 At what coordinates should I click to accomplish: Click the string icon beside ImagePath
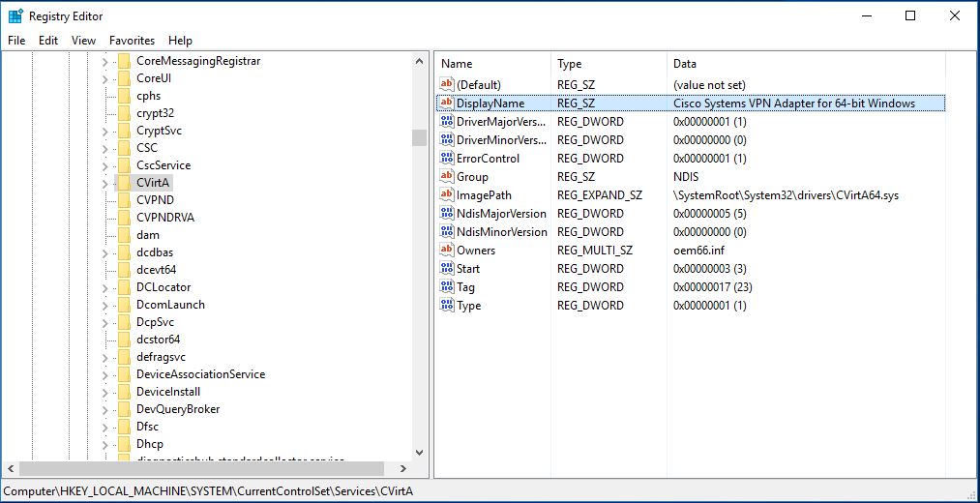coord(447,195)
